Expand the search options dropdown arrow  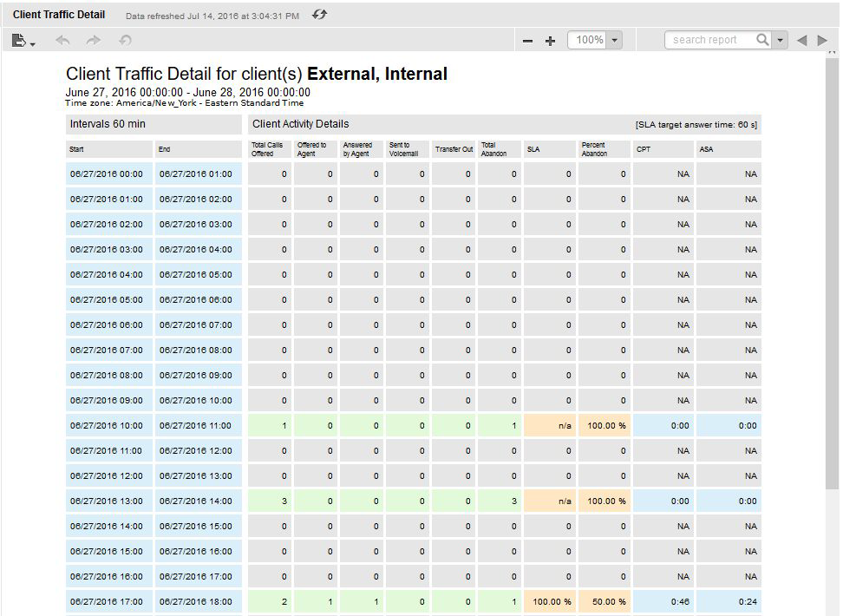(781, 40)
